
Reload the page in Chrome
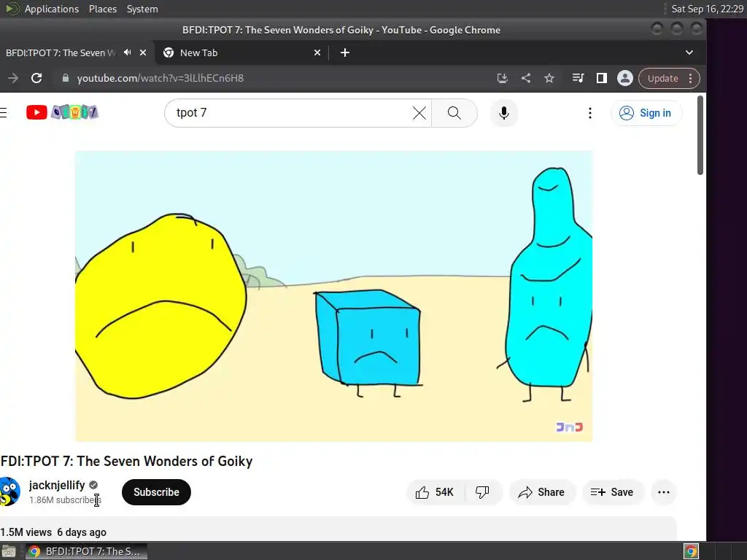[x=36, y=78]
